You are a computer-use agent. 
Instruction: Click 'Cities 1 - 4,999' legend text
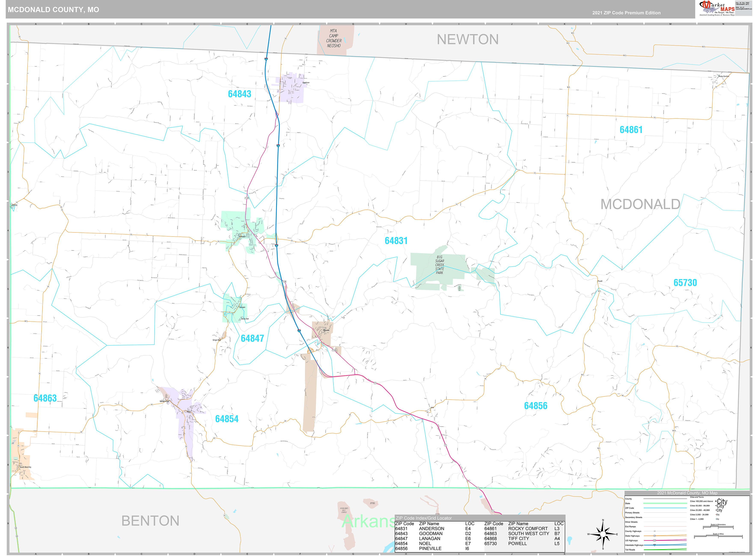[x=697, y=519]
